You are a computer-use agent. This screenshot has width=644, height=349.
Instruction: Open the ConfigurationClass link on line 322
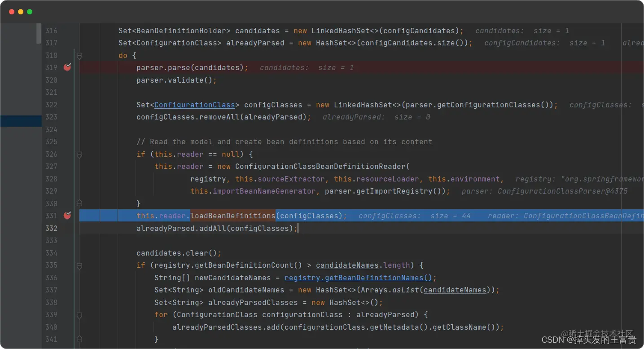[195, 105]
